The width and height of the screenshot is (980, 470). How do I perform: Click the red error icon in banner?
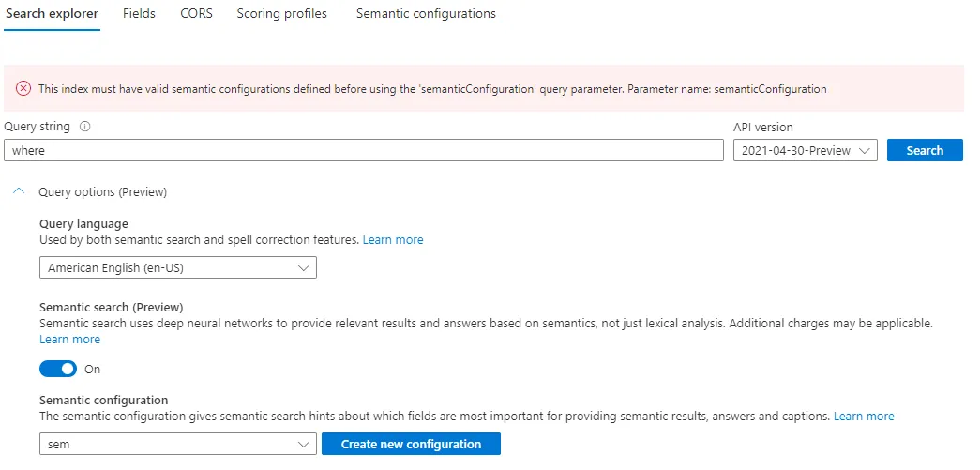pyautogui.click(x=23, y=89)
